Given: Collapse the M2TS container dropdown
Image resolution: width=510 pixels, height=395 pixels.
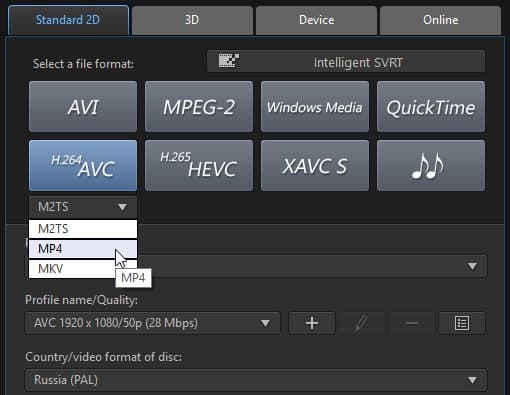Looking at the screenshot, I should click(83, 207).
